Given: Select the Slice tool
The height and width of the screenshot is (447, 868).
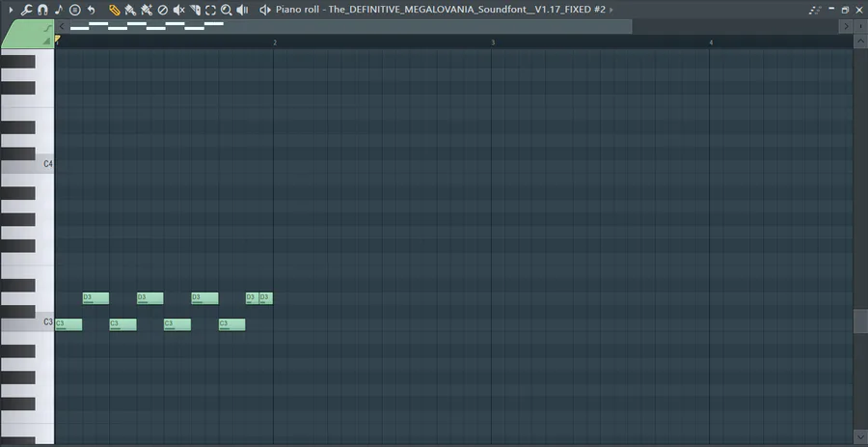Looking at the screenshot, I should point(195,10).
